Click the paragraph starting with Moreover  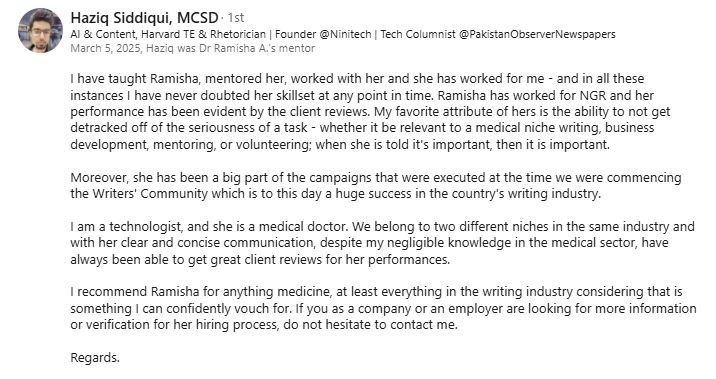click(x=376, y=185)
